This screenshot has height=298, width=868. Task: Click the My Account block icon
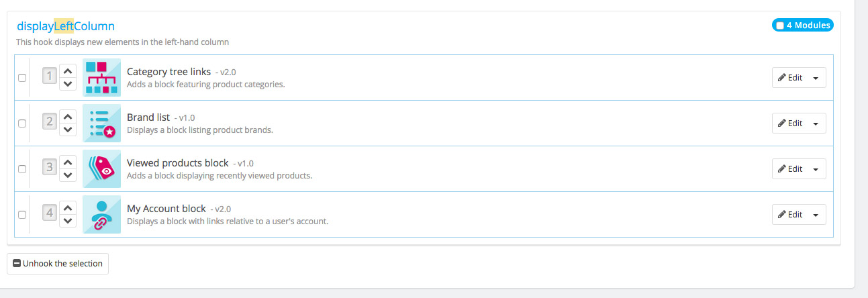click(102, 215)
